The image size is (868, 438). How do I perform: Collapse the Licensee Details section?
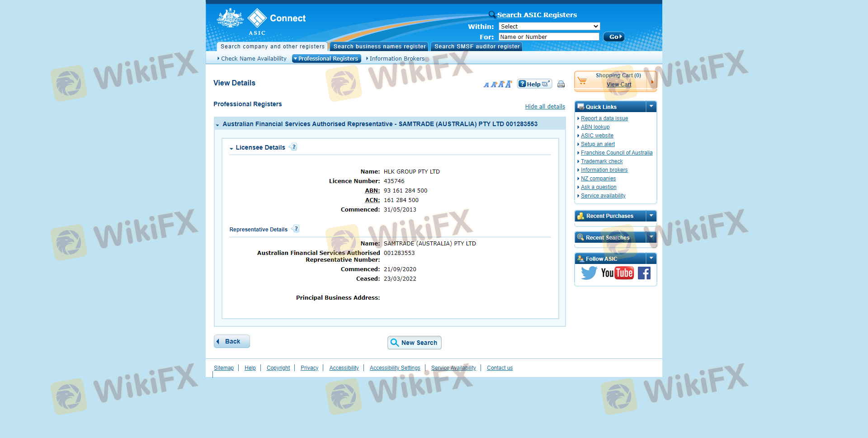(231, 148)
